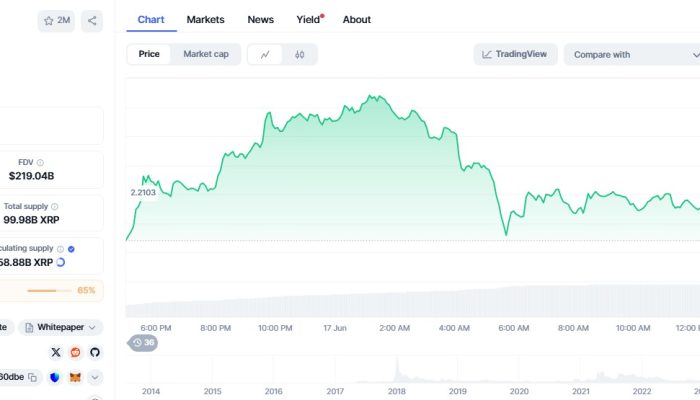
Task: Click the MetaMask fox wallet icon
Action: coord(74,377)
